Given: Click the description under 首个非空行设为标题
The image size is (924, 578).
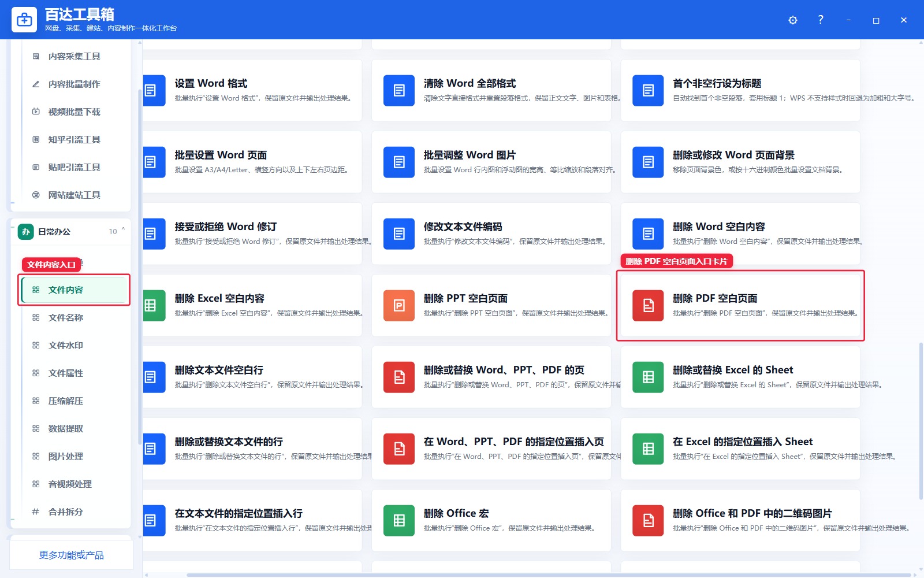Looking at the screenshot, I should click(x=795, y=98).
